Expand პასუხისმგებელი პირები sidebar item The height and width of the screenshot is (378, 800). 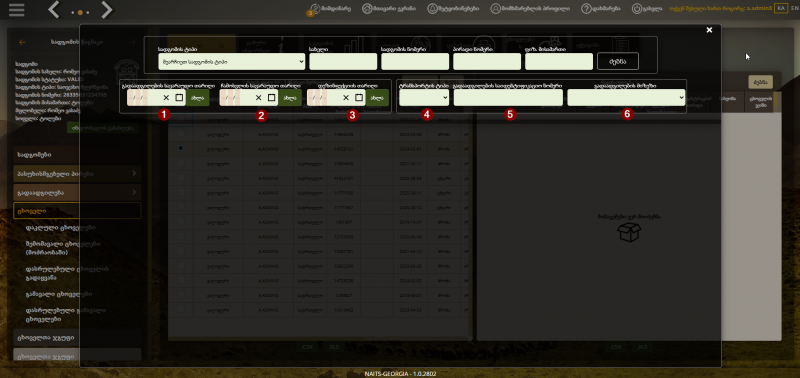[x=77, y=173]
